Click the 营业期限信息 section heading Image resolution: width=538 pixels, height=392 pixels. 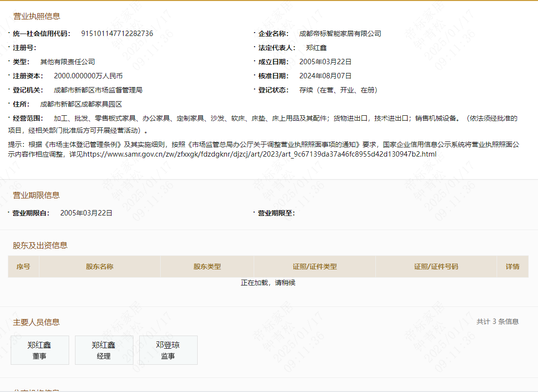pos(37,196)
